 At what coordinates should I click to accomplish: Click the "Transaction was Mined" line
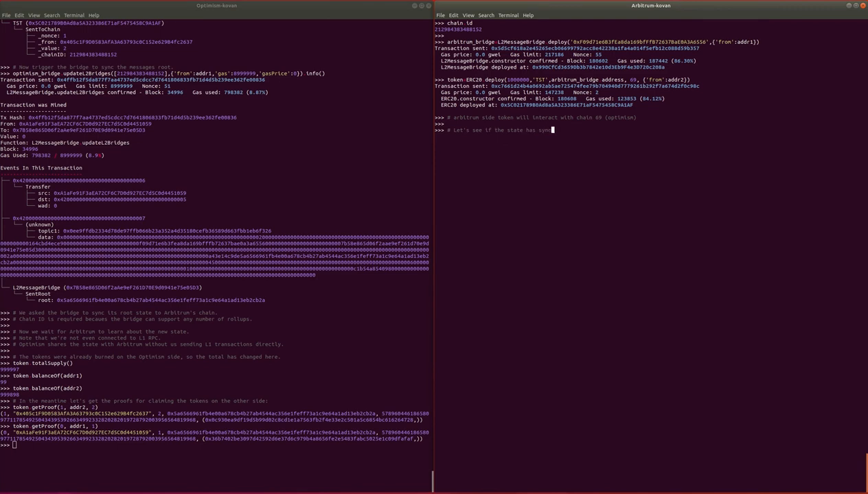33,105
